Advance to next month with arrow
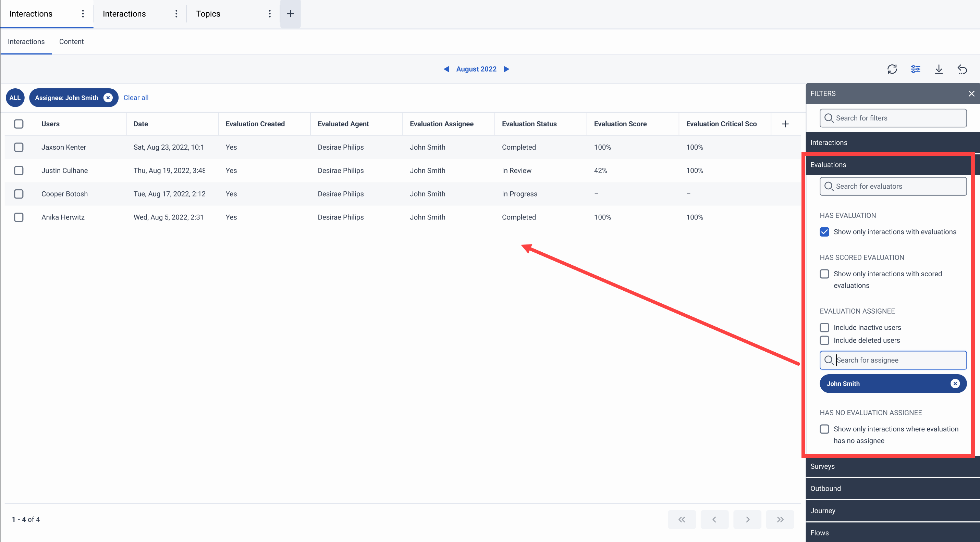Screen dimensions: 980x542 tap(506, 69)
